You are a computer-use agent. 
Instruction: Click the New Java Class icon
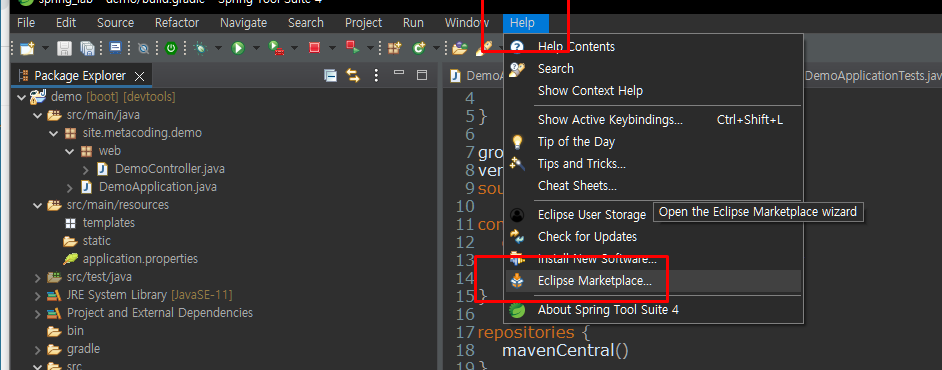419,48
